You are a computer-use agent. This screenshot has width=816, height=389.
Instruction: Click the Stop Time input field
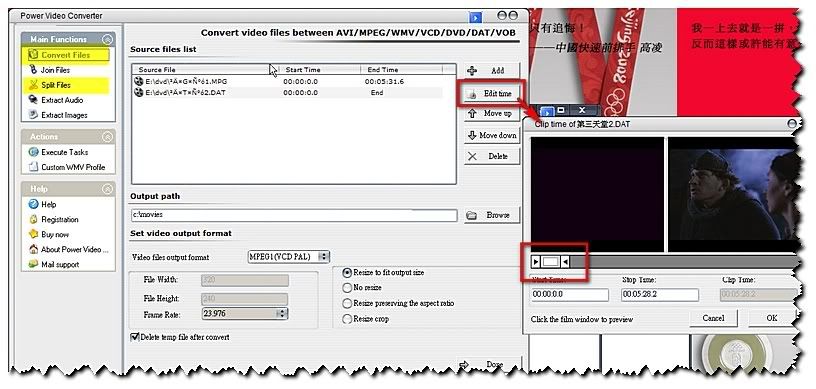coord(659,294)
